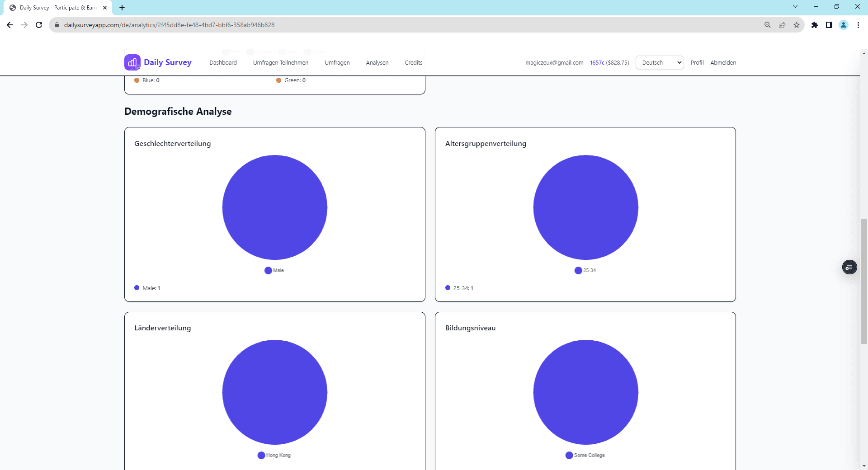This screenshot has width=868, height=470.
Task: Open the browser extensions puzzle icon
Action: pos(814,25)
